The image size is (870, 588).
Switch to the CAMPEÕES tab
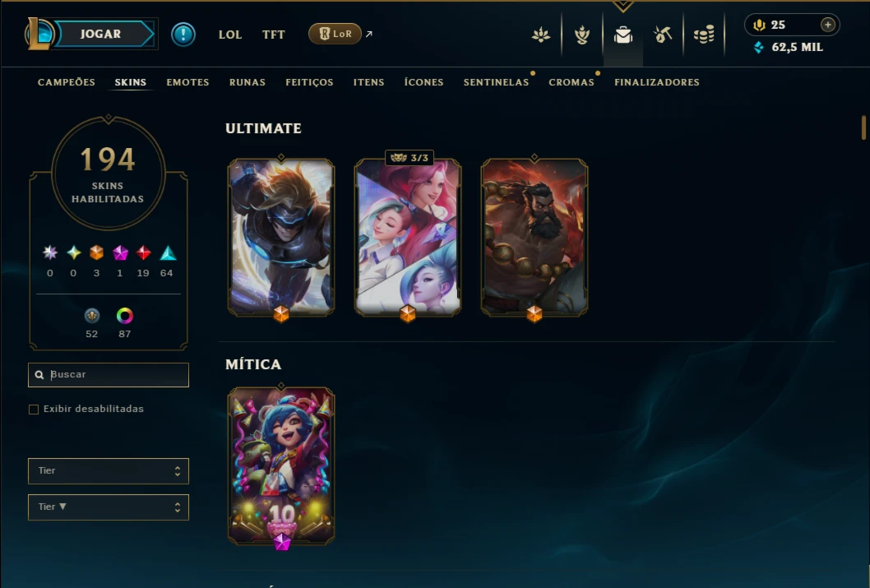click(67, 82)
